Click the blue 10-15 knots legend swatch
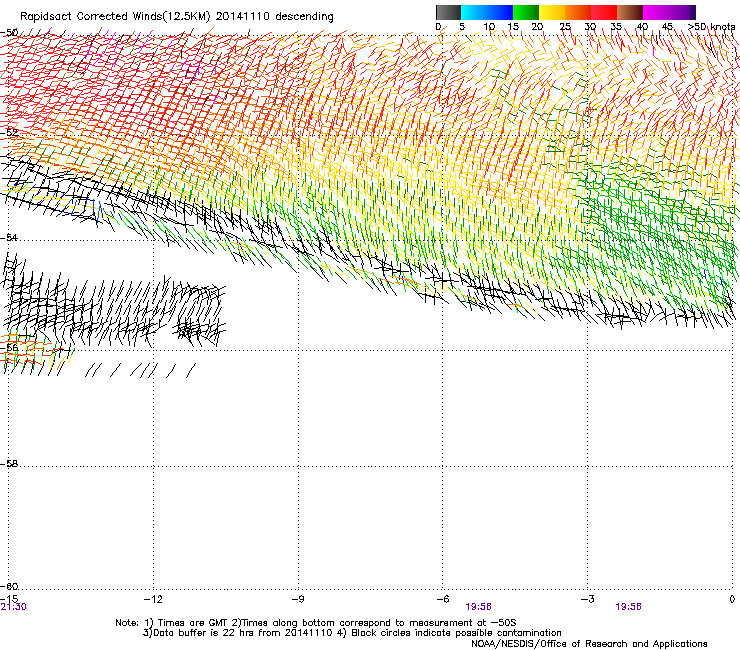This screenshot has height=650, width=740. tap(500, 12)
